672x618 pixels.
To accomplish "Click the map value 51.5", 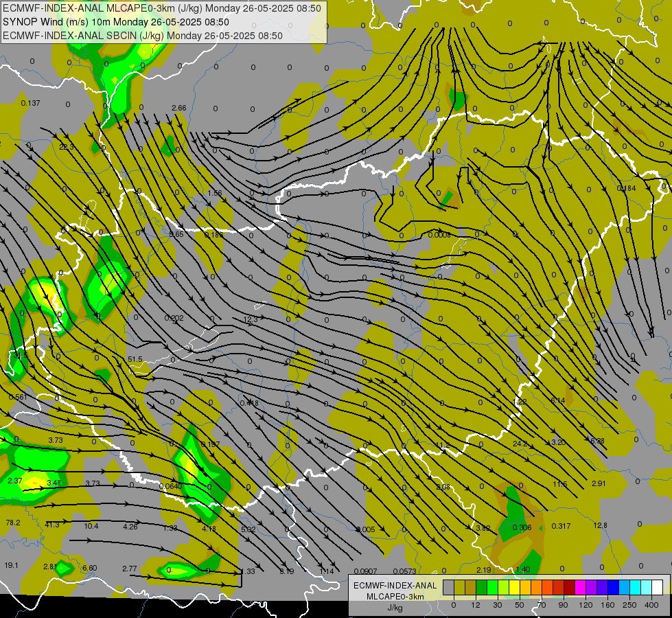I will (x=135, y=359).
